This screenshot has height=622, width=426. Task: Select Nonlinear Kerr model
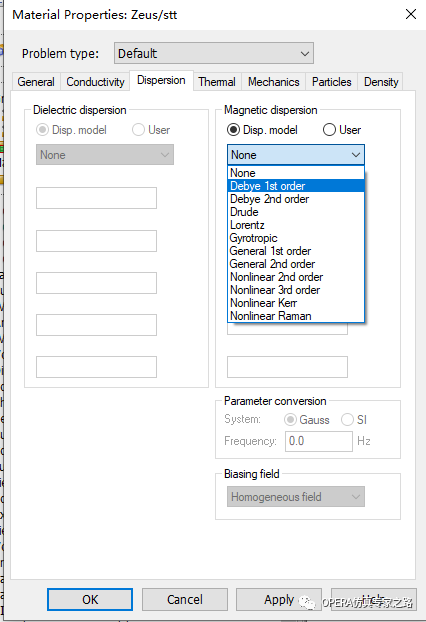[296, 303]
